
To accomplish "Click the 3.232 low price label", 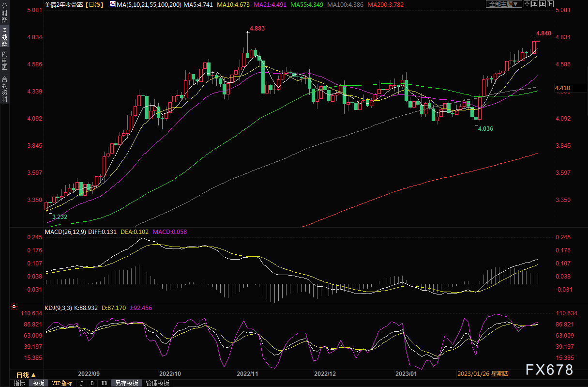I will coord(60,217).
